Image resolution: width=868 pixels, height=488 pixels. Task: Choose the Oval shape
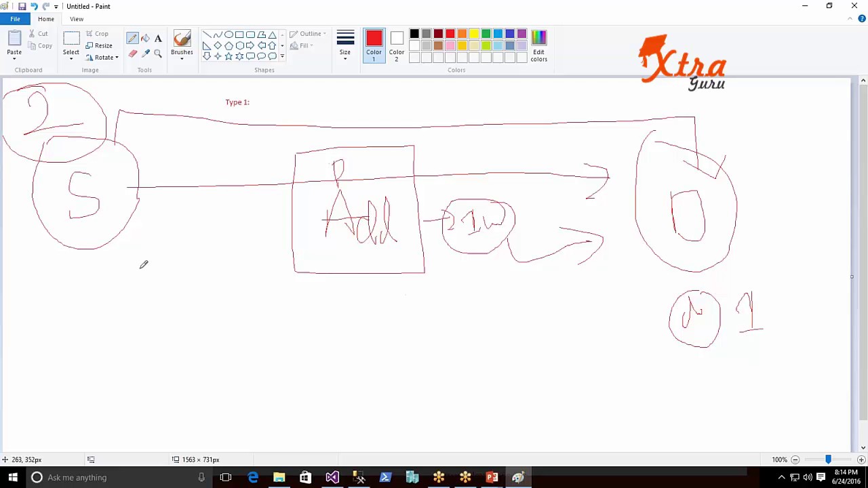(229, 35)
